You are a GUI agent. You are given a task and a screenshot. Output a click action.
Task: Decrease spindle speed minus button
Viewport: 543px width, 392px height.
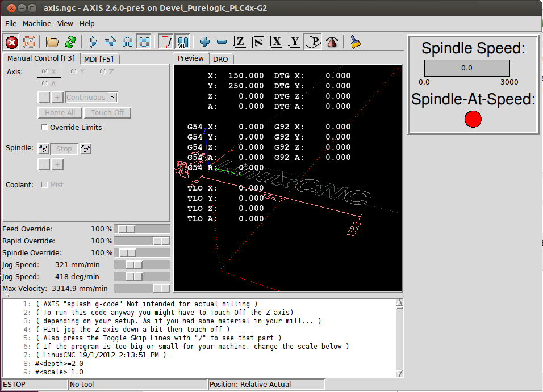coord(44,165)
